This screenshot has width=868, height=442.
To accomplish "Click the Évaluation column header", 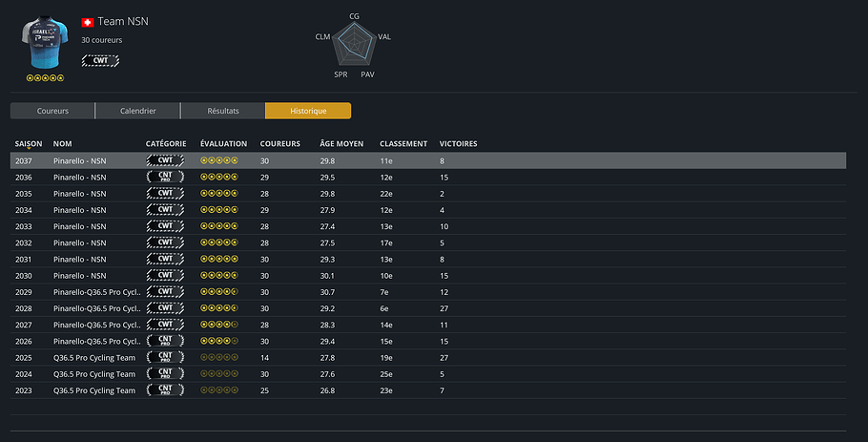I will point(223,143).
